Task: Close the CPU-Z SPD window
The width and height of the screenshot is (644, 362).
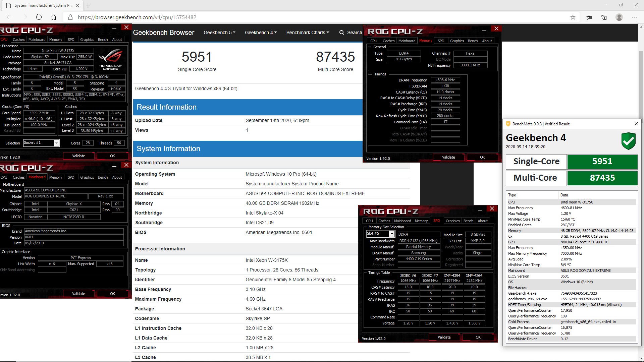Action: point(492,208)
